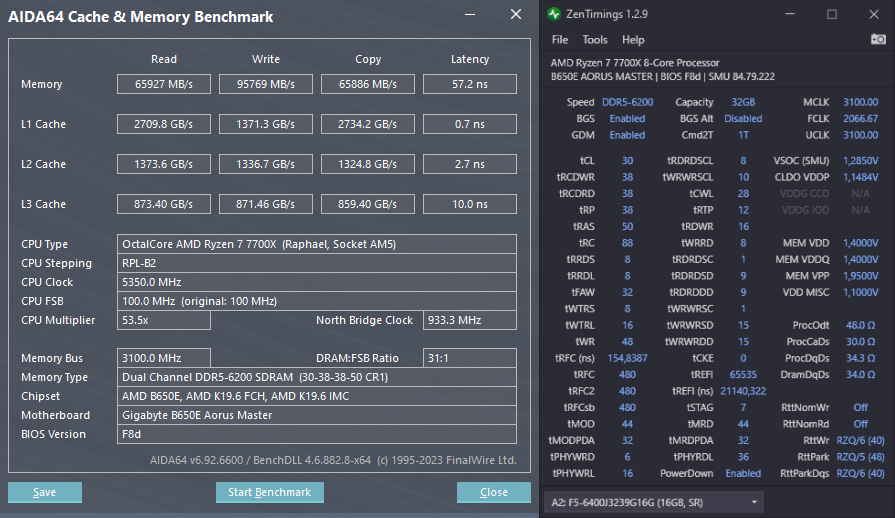Click the Motherboard name field
This screenshot has width=895, height=518.
point(316,415)
